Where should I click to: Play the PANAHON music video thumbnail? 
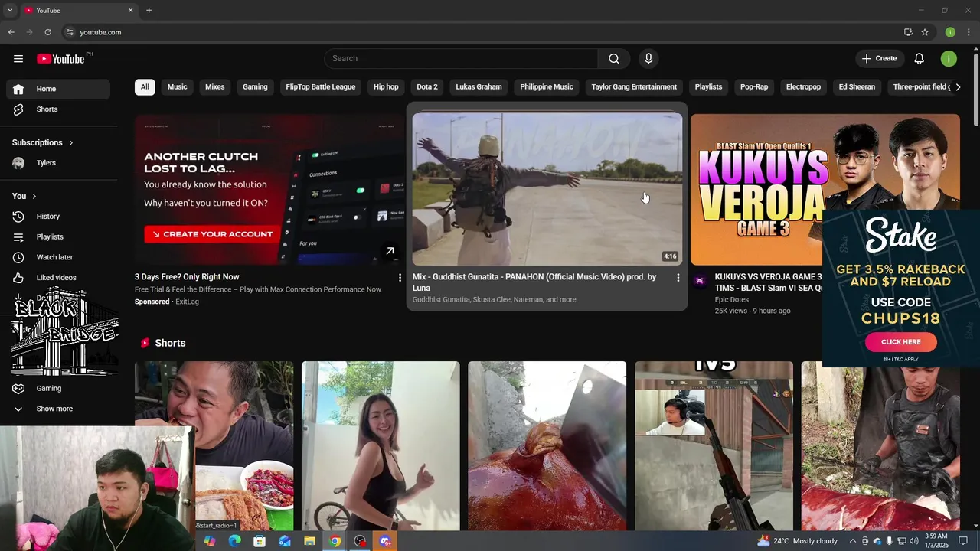(547, 189)
